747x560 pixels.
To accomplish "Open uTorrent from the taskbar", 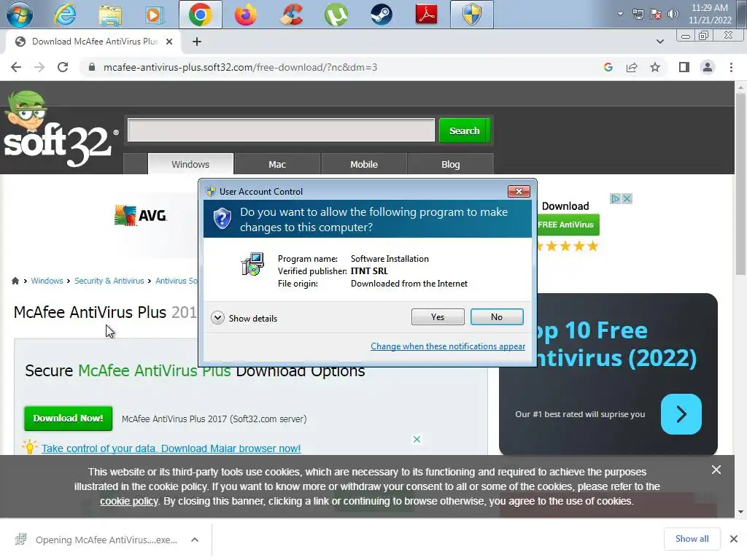I will (x=336, y=15).
